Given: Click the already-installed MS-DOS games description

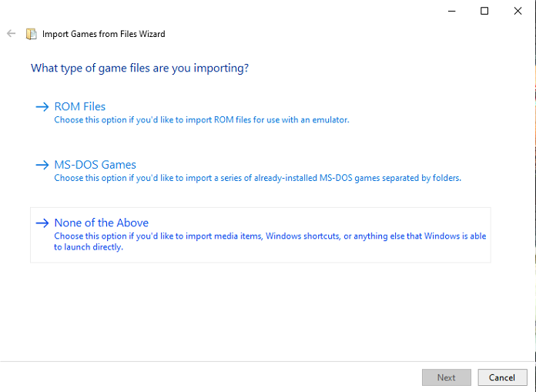Looking at the screenshot, I should [x=257, y=178].
